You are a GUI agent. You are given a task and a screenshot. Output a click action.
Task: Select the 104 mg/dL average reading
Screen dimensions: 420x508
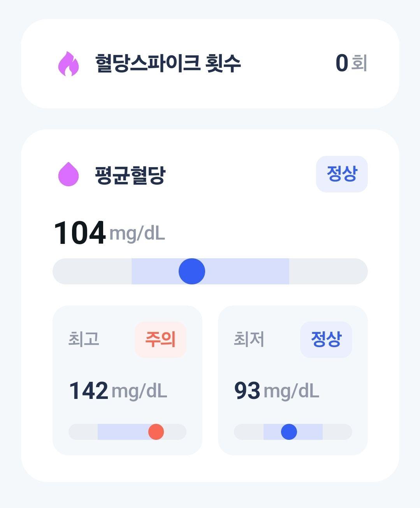(x=109, y=233)
